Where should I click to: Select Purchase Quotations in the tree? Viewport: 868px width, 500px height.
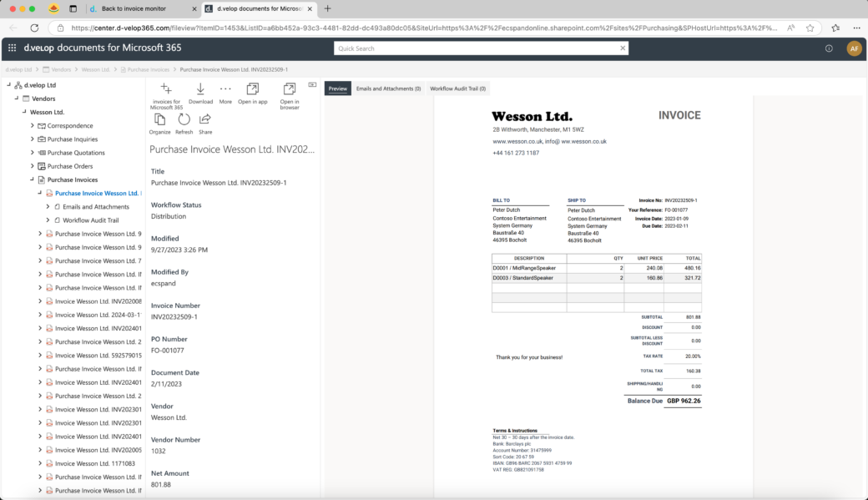[x=76, y=153]
